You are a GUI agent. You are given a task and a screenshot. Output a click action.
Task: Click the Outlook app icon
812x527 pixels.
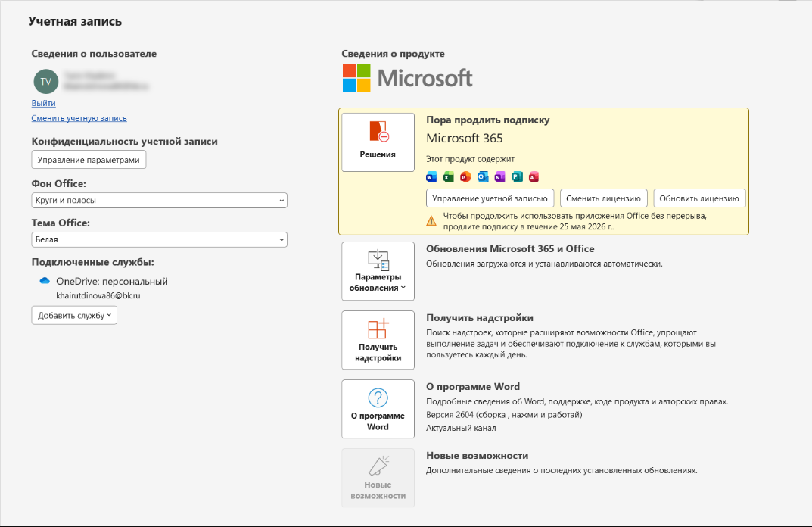pos(483,177)
